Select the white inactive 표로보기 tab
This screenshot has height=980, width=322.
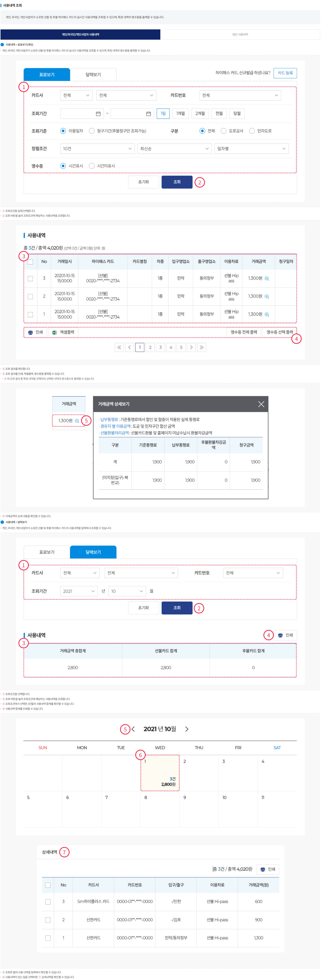47,552
